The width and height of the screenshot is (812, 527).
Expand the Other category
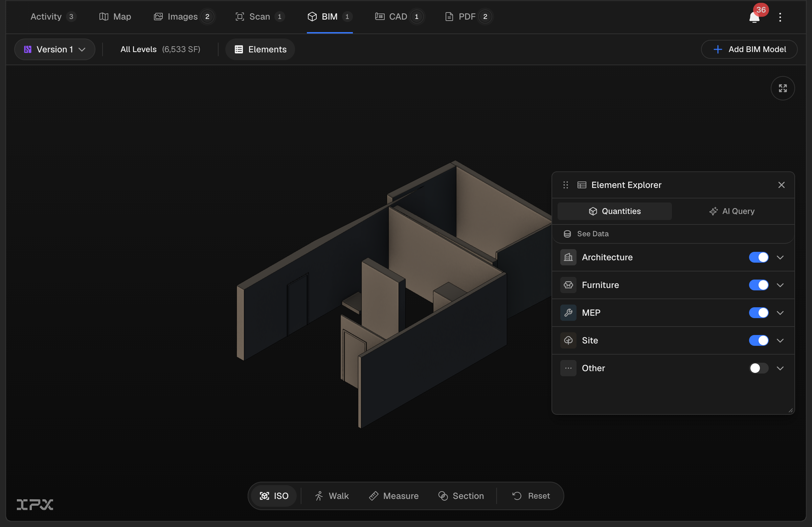click(780, 368)
